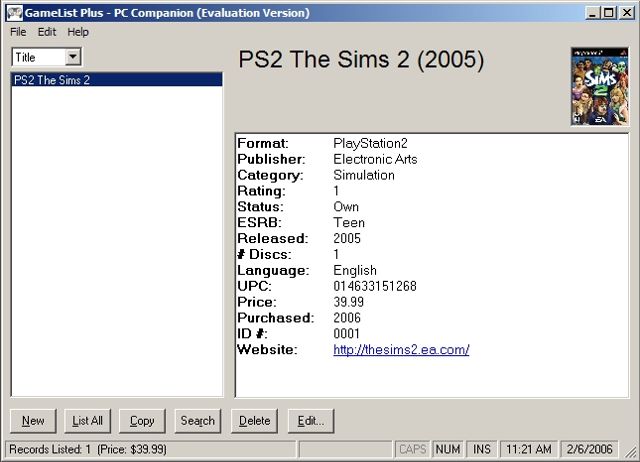Screen dimensions: 640x462
Task: Click the Search button
Action: [198, 421]
